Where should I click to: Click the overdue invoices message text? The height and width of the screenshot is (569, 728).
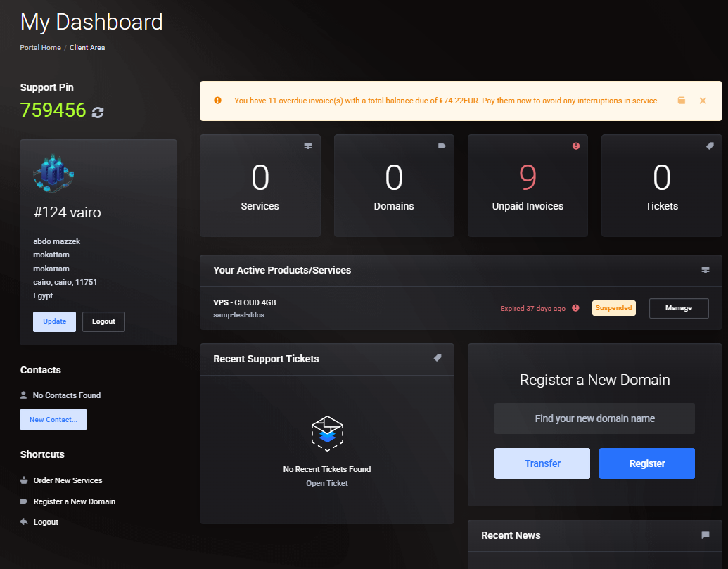[x=447, y=101]
